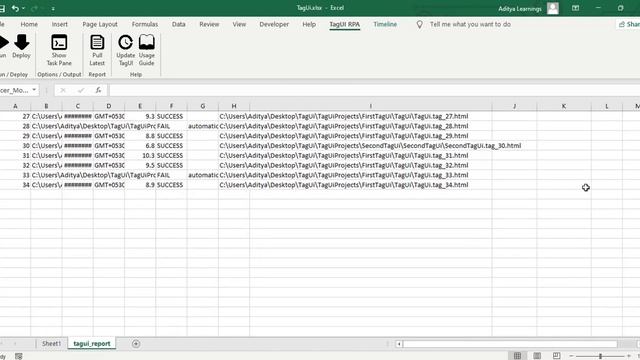
Task: Click the formula bar input
Action: 374,90
